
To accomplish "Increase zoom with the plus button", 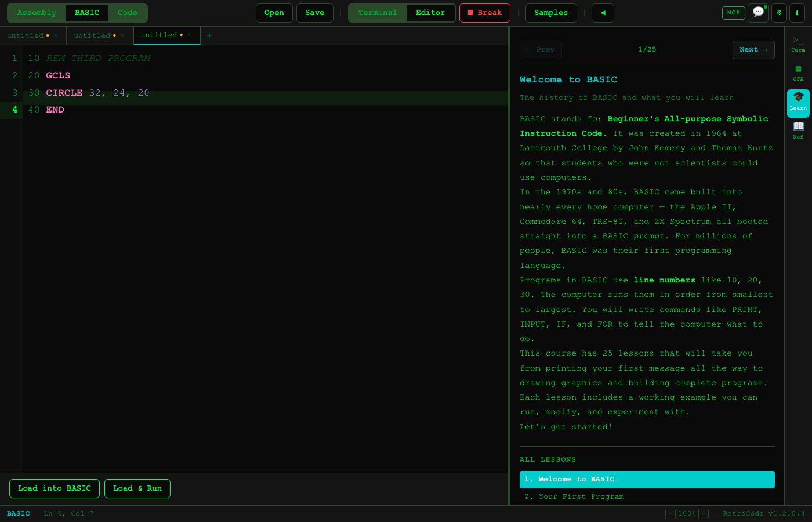I will [x=704, y=514].
